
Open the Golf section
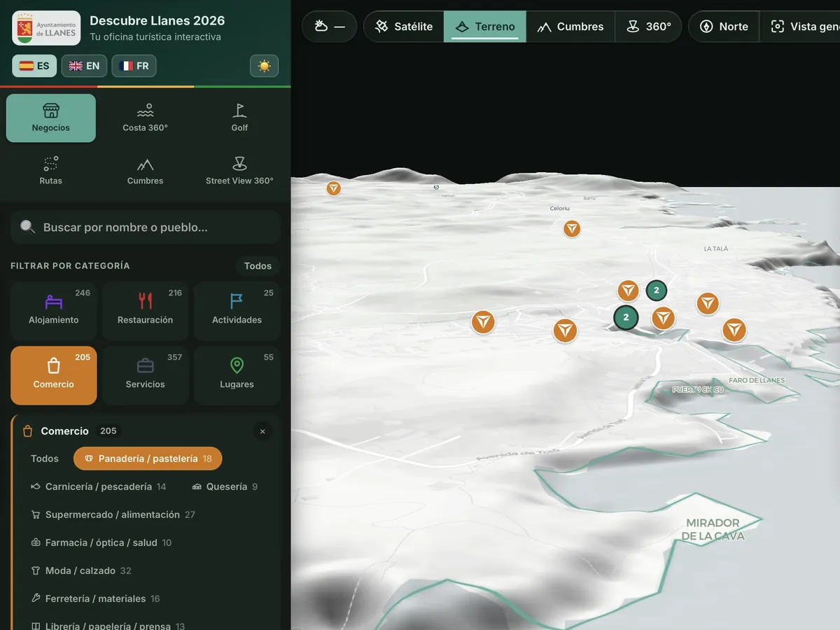coord(239,118)
